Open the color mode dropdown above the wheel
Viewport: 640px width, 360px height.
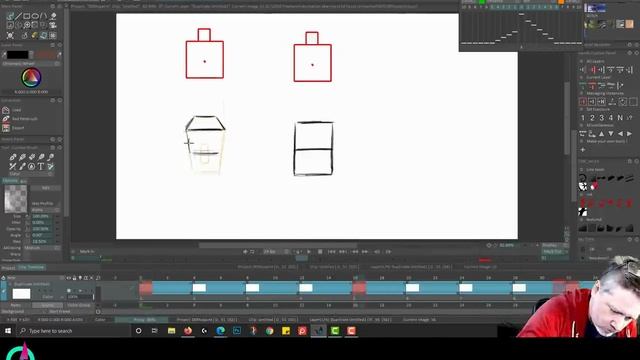[x=31, y=64]
